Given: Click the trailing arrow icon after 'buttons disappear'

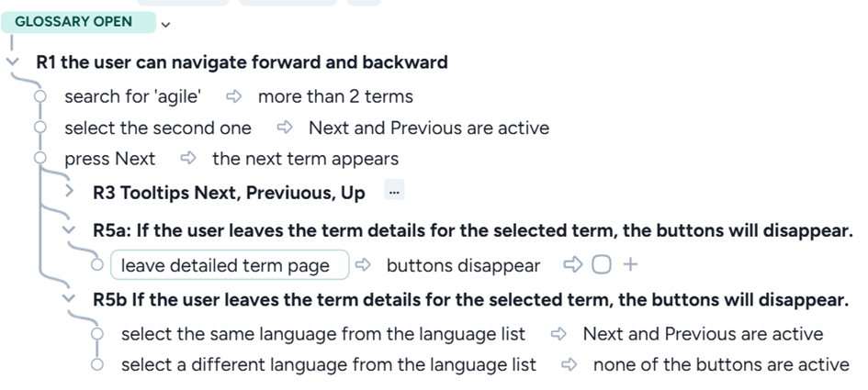Looking at the screenshot, I should click(573, 265).
